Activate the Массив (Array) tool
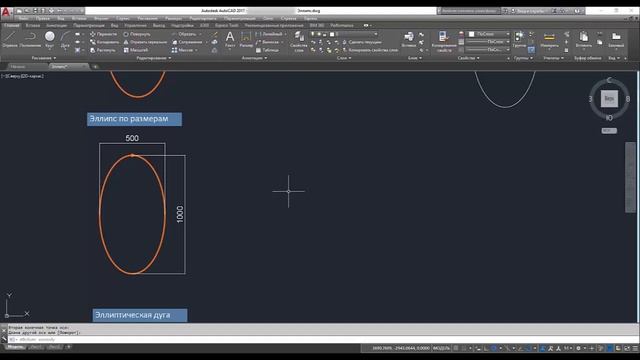The width and height of the screenshot is (640, 360). pos(182,50)
